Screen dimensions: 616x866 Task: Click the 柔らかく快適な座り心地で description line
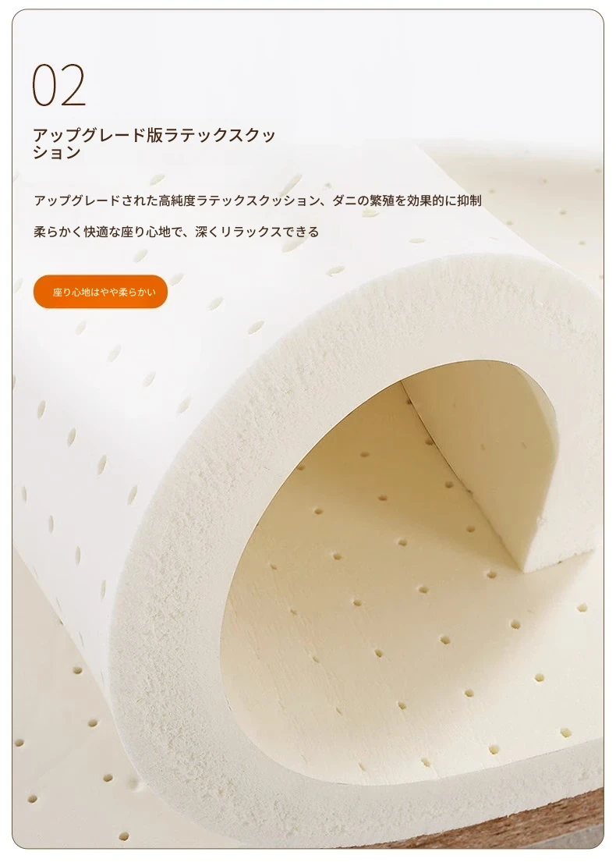click(108, 232)
